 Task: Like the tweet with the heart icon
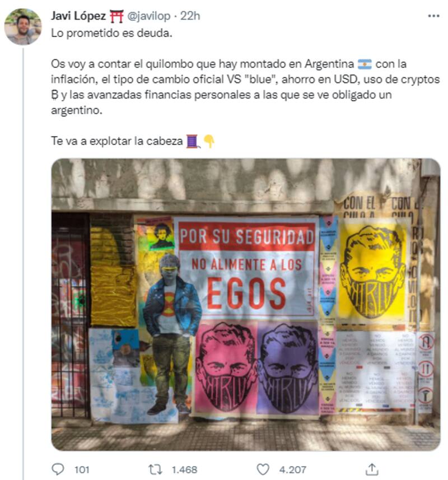click(263, 469)
